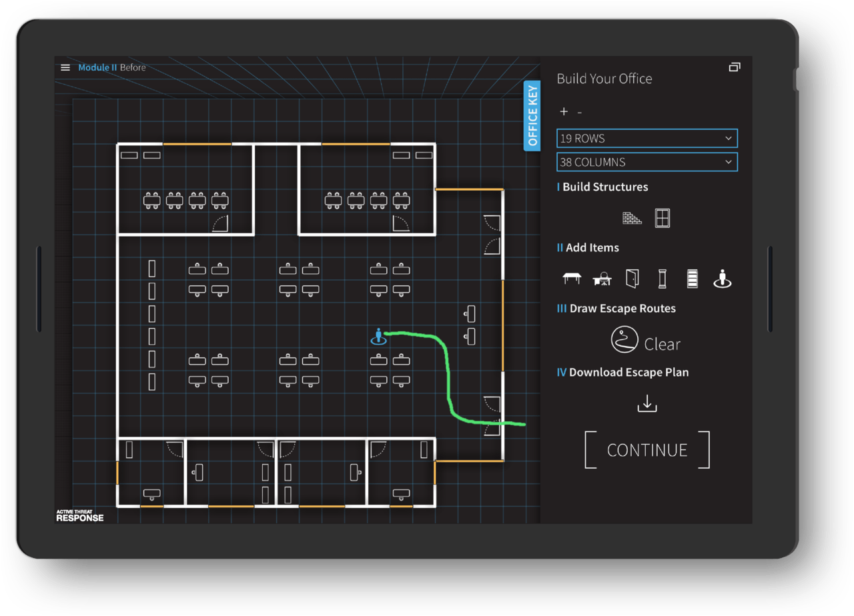Add a pillar column item
Image resolution: width=854 pixels, height=616 pixels.
coord(662,279)
